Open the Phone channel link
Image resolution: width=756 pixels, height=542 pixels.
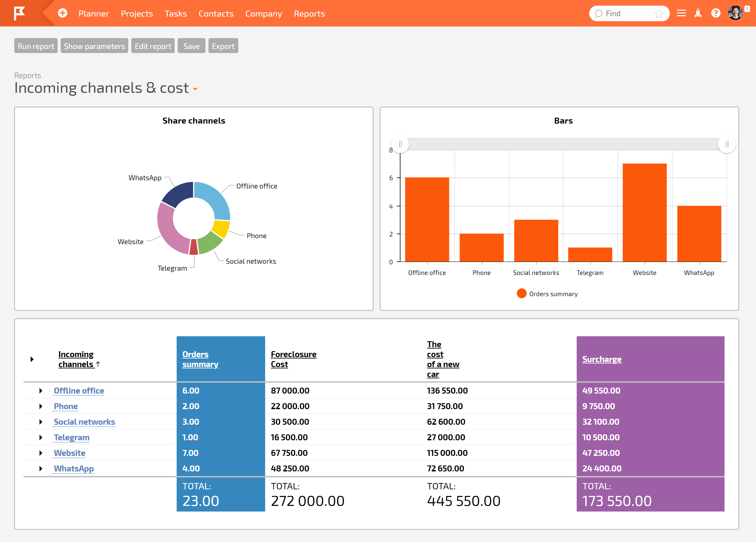click(x=66, y=406)
